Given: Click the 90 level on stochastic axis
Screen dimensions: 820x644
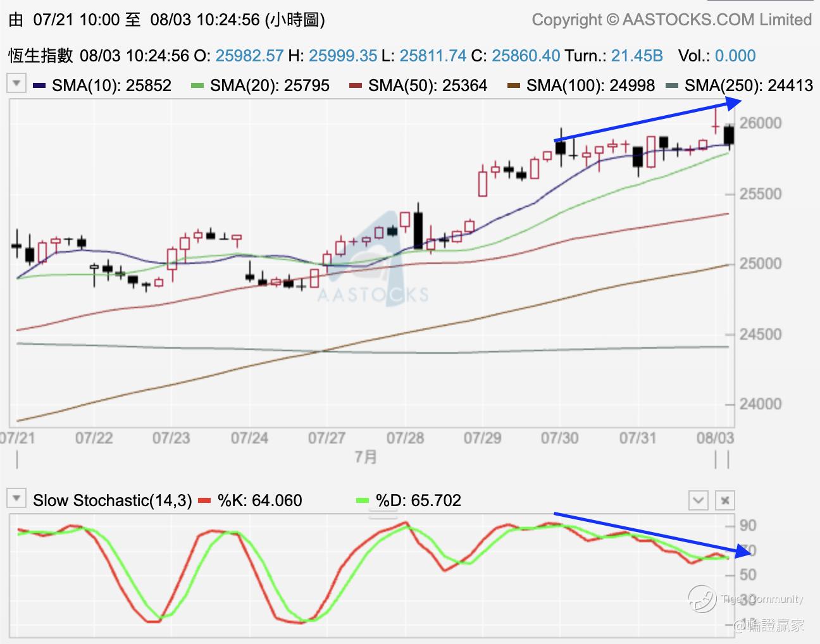Looking at the screenshot, I should (748, 526).
